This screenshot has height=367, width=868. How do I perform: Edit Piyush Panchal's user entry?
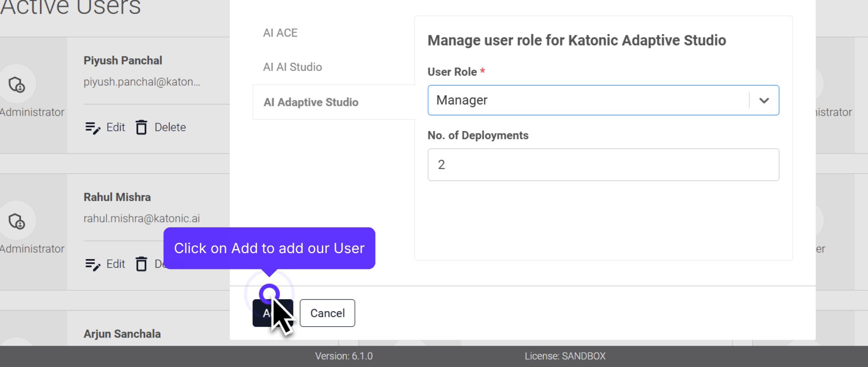105,127
